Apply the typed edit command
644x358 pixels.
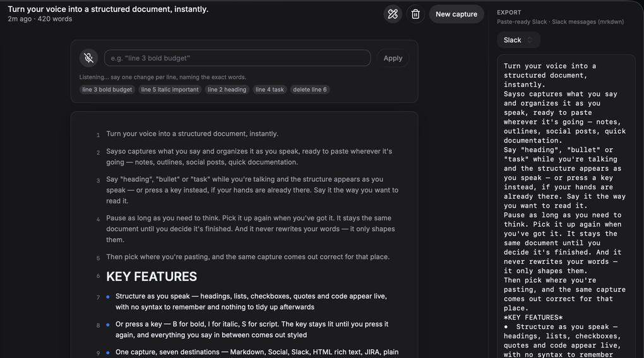[x=393, y=58]
